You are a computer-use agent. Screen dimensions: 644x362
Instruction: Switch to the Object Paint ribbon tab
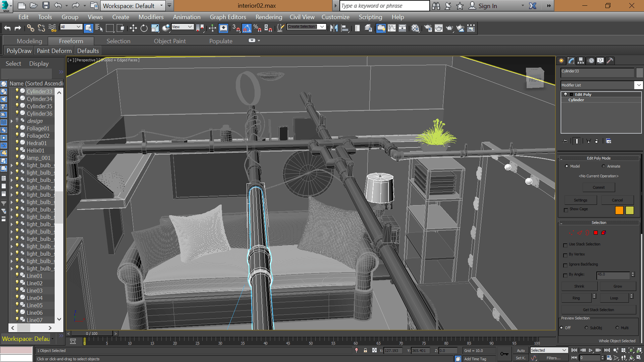coord(170,41)
